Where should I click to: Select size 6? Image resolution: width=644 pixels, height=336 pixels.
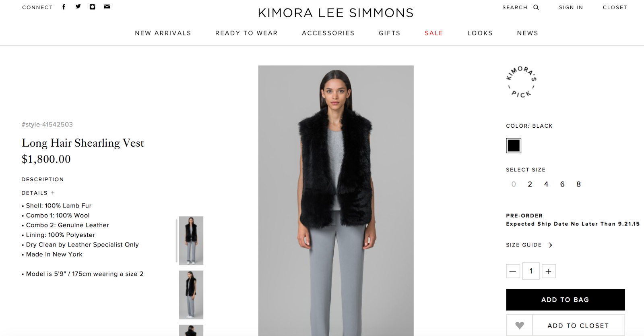[x=562, y=184]
